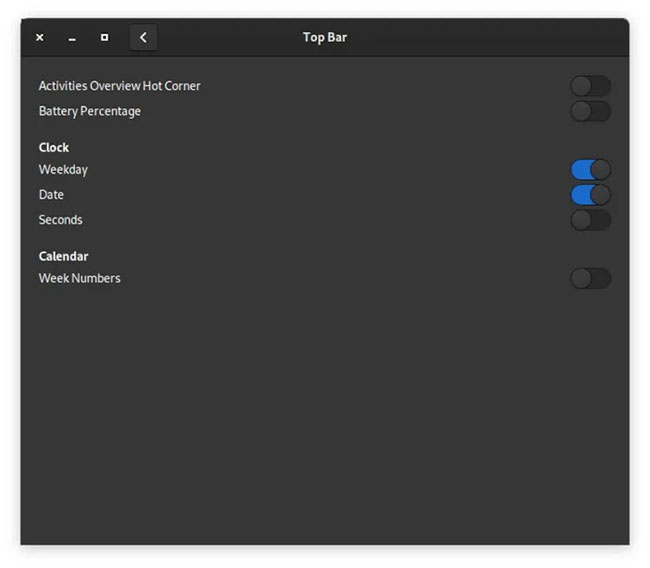Enable Activities Overview Hot Corner switch
Image resolution: width=650 pixels, height=568 pixels.
pyautogui.click(x=590, y=86)
